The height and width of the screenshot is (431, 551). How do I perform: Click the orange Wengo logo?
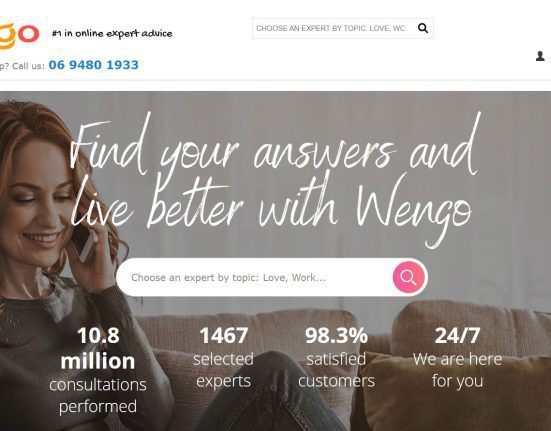pyautogui.click(x=19, y=35)
